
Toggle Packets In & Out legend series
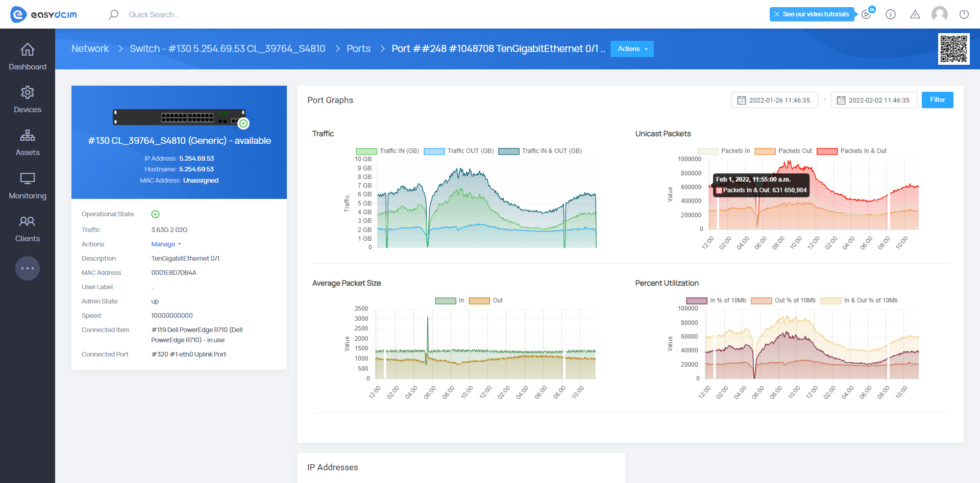point(852,151)
